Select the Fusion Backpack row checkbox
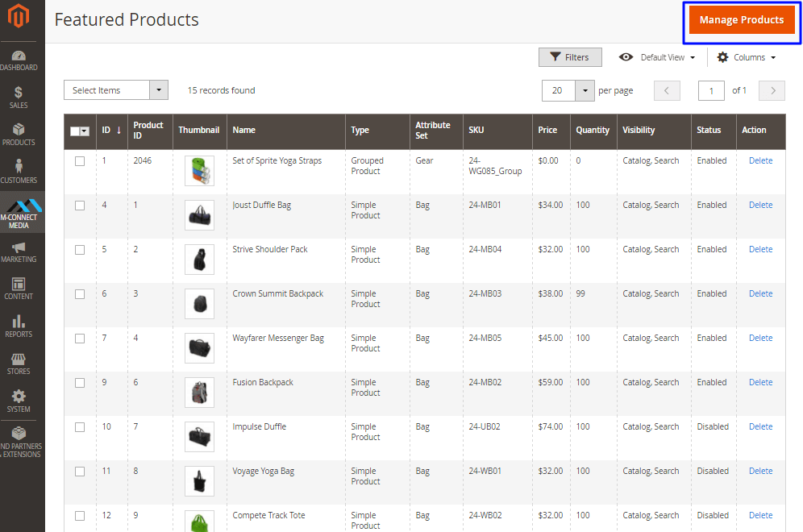This screenshot has width=803, height=532. [80, 383]
